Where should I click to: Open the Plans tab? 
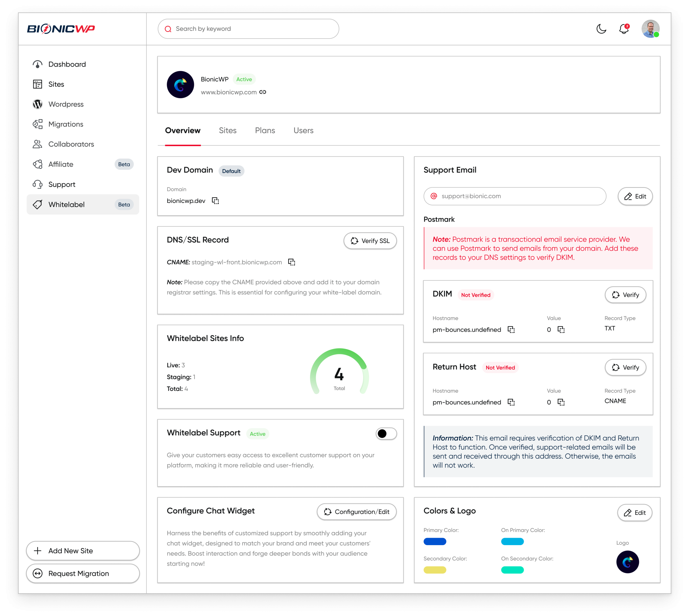(265, 131)
